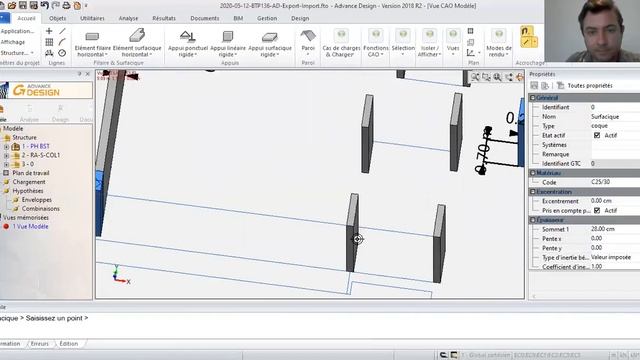Click the yellow snap magnet icon in Accrochage
This screenshot has width=640, height=360.
coord(526,31)
